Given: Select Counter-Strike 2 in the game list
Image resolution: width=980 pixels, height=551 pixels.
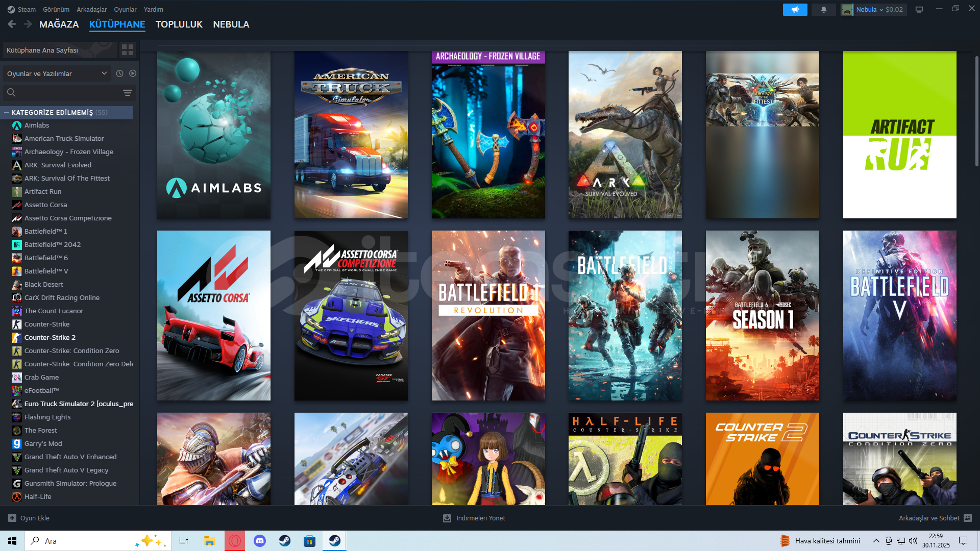Looking at the screenshot, I should click(x=50, y=337).
